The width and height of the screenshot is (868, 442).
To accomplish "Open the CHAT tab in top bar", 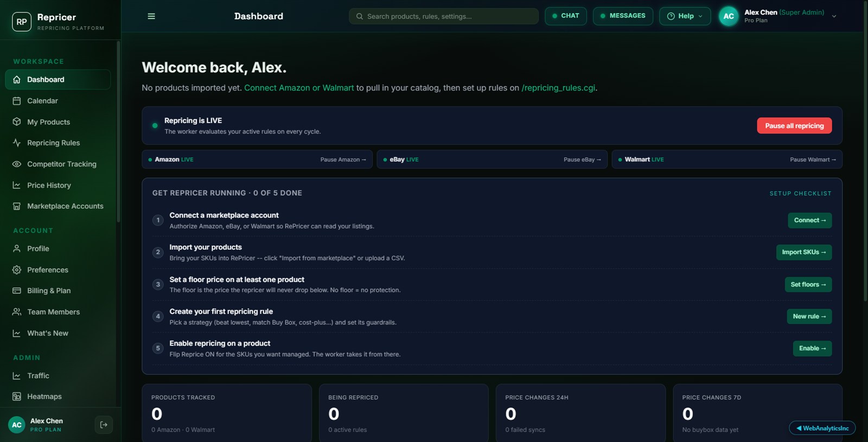I will [566, 16].
